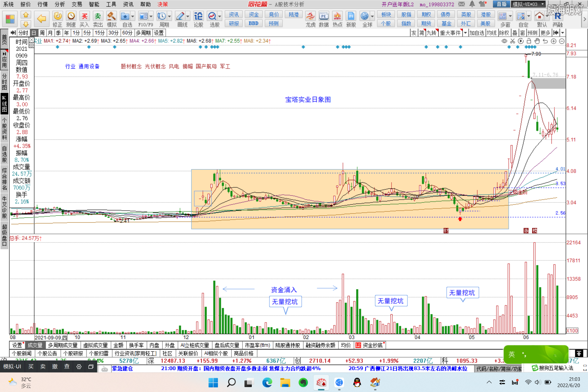The width and height of the screenshot is (588, 392).
Task: Open the 多窗 multi-window icon
Action: pos(503,16)
